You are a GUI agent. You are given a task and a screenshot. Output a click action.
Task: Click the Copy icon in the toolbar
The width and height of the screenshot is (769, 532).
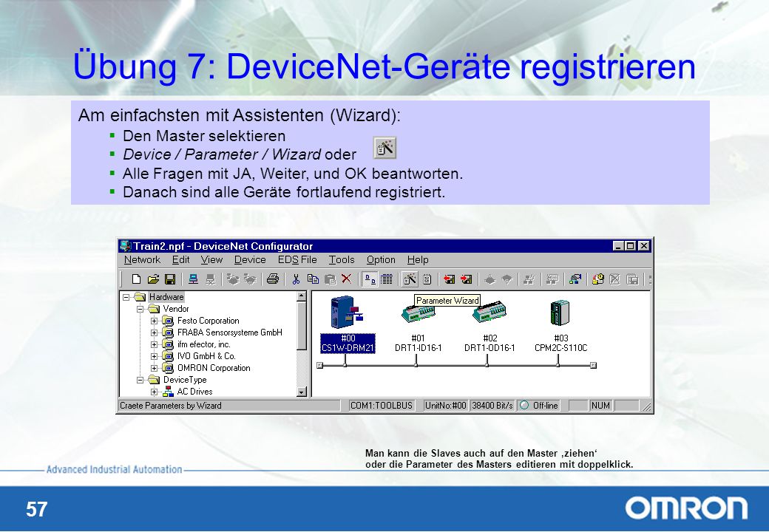[x=313, y=279]
